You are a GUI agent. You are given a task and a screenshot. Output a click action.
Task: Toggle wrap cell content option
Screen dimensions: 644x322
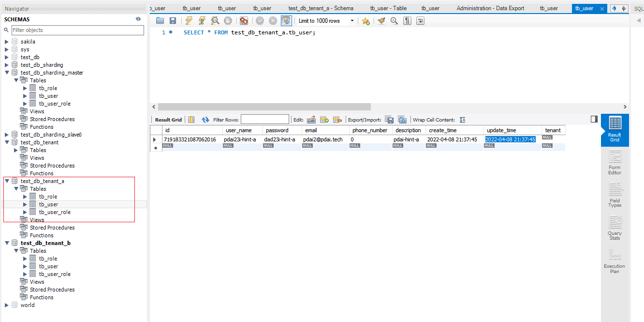(x=463, y=120)
